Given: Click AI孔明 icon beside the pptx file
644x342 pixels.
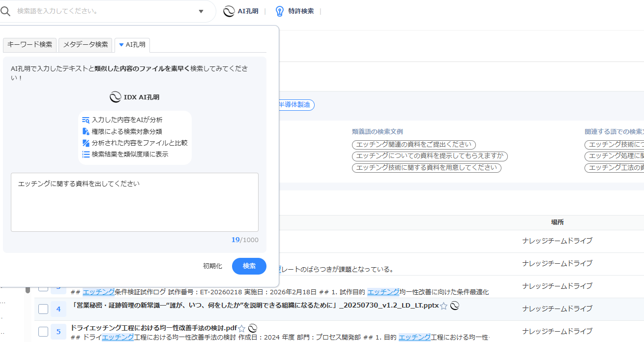Looking at the screenshot, I should tap(455, 306).
